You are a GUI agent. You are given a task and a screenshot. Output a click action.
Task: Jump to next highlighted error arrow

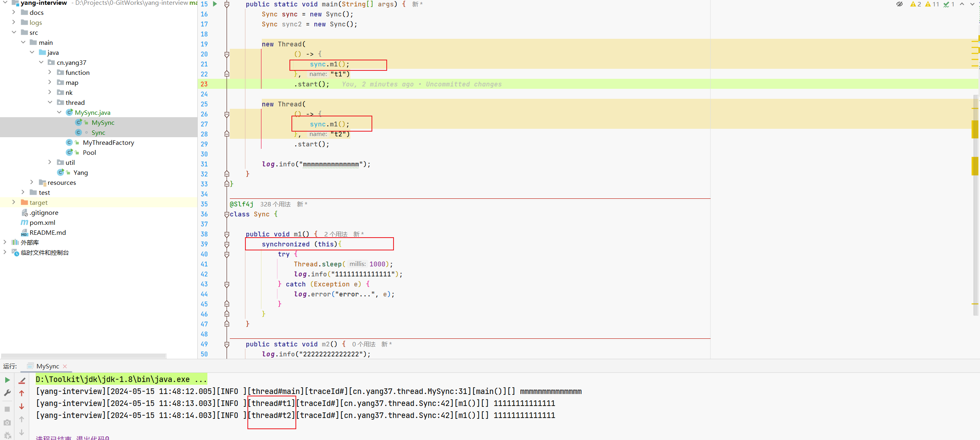pyautogui.click(x=972, y=4)
